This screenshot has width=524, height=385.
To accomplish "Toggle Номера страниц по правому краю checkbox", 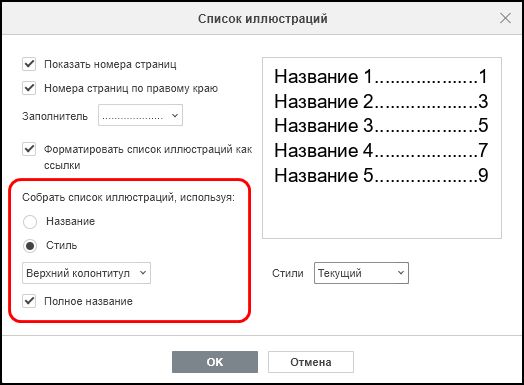I will pyautogui.click(x=29, y=88).
